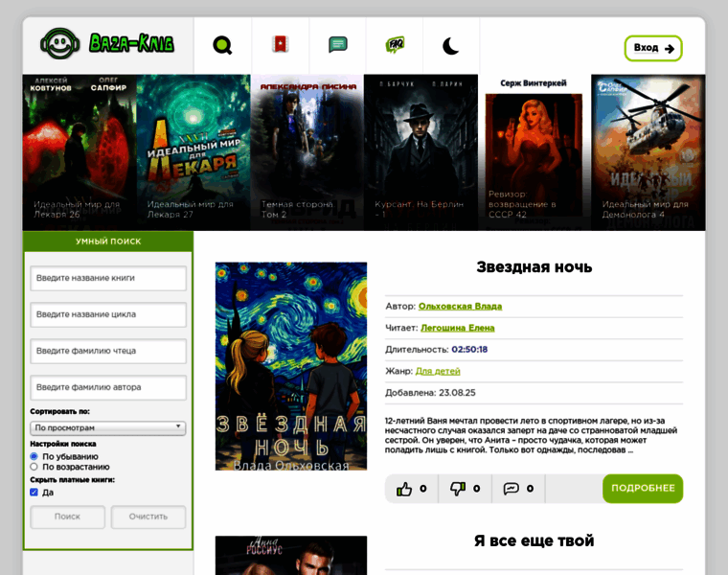Screen dimensions: 728x575
Task: Focus the narrator surname input field
Action: (x=108, y=351)
